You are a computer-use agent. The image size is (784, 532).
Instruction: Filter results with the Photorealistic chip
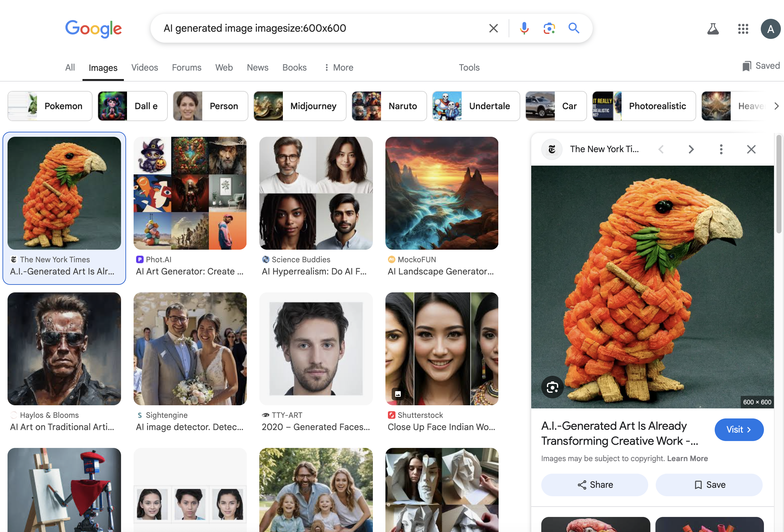point(644,106)
